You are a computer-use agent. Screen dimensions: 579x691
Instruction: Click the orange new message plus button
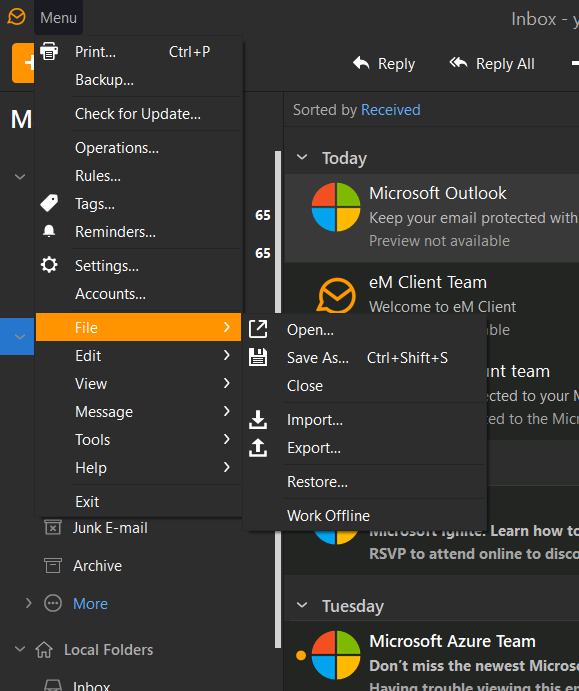(x=23, y=63)
